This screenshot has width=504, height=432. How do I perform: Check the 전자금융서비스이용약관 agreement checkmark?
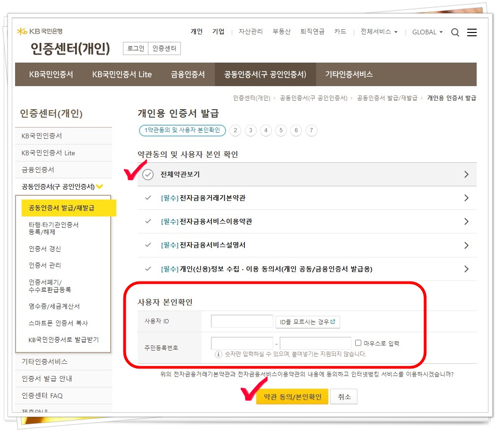pyautogui.click(x=148, y=221)
